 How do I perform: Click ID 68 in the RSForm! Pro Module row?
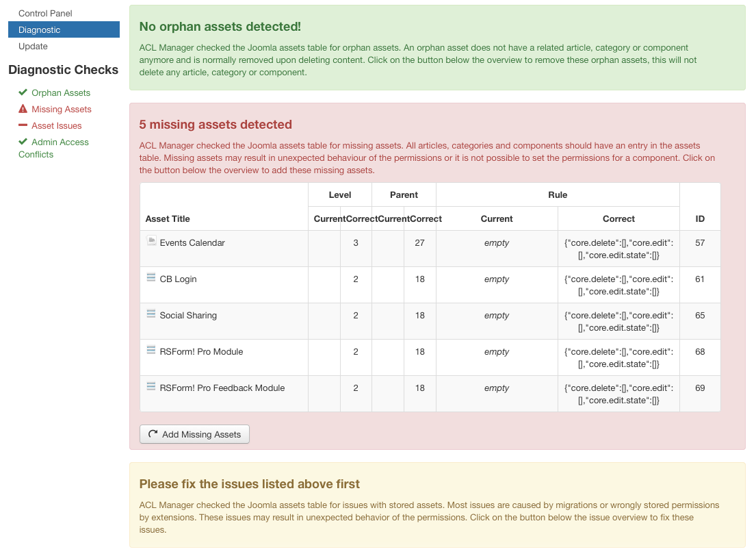(x=700, y=351)
